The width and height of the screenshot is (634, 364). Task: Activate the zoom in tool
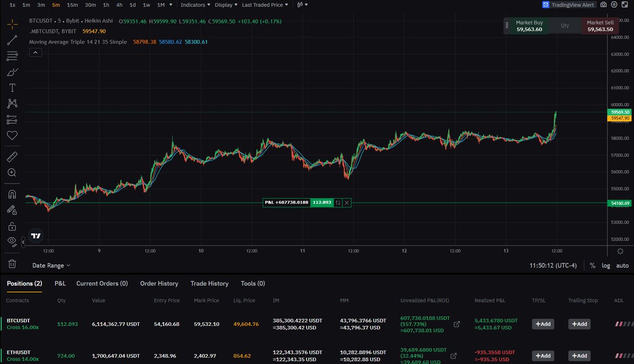[12, 172]
